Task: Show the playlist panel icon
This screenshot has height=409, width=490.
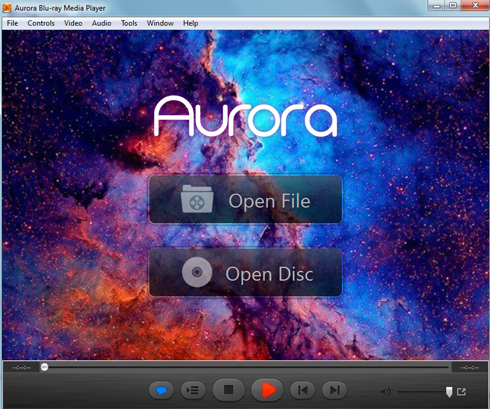Action: point(193,390)
